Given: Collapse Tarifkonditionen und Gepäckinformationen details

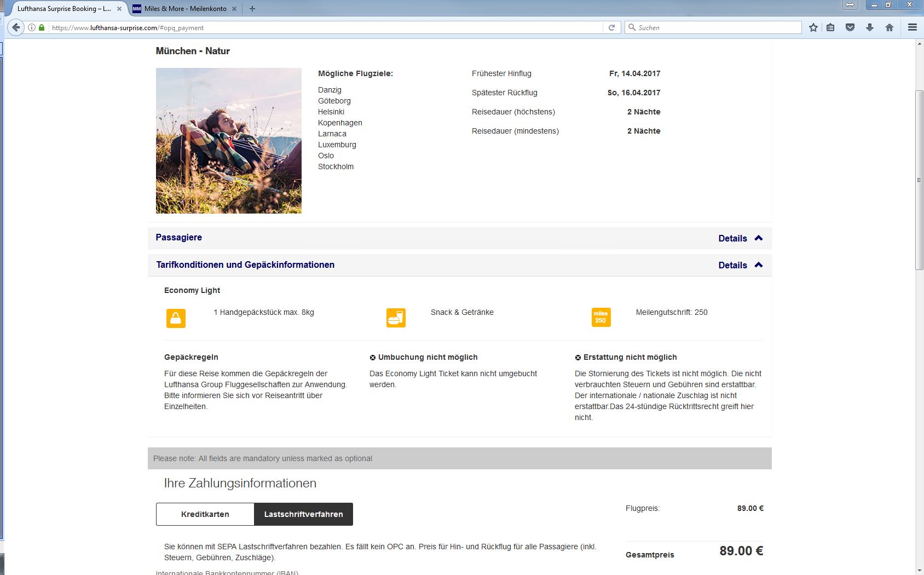Looking at the screenshot, I should (x=740, y=265).
